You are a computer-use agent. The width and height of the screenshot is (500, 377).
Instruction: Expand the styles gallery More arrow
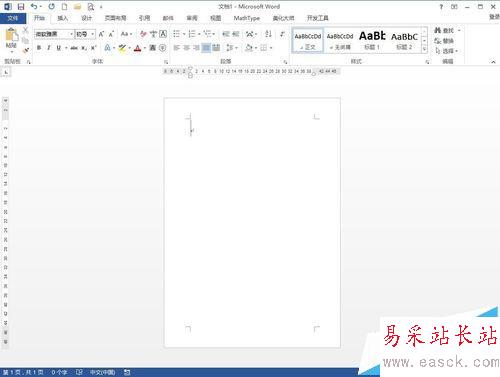[424, 49]
